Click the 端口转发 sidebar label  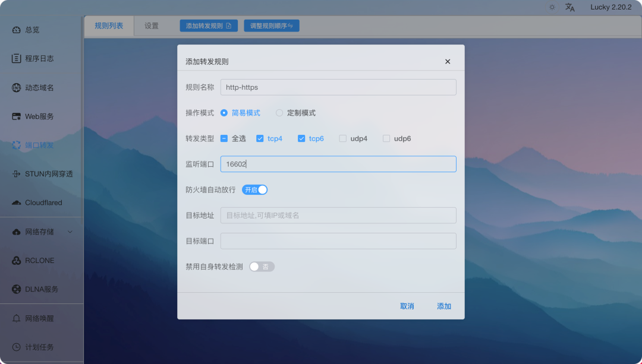coord(39,145)
